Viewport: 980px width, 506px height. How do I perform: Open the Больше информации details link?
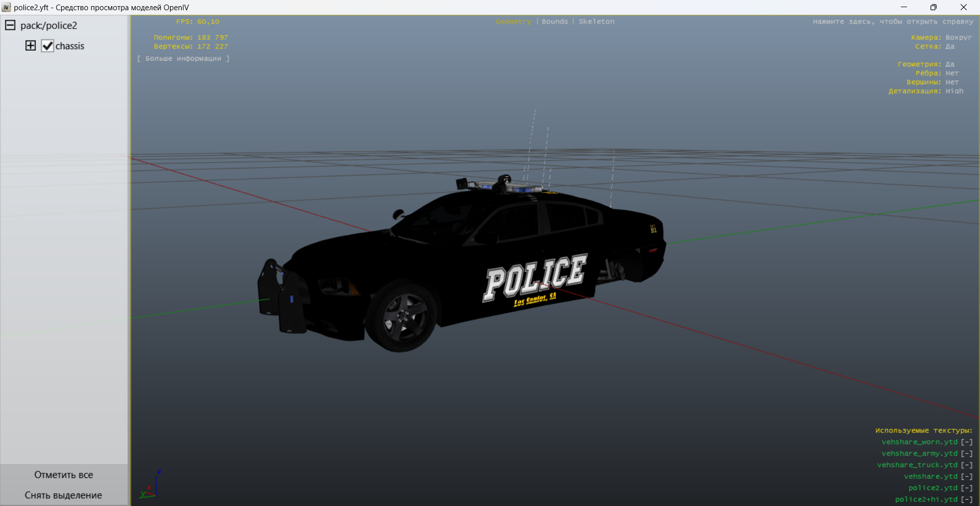point(183,59)
